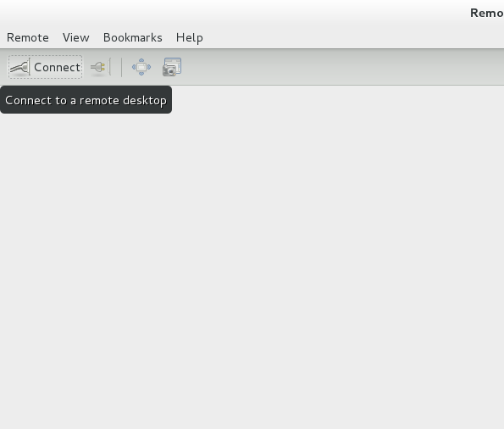
Task: Click blank toolbar space right of screenshot icon
Action: pos(341,67)
